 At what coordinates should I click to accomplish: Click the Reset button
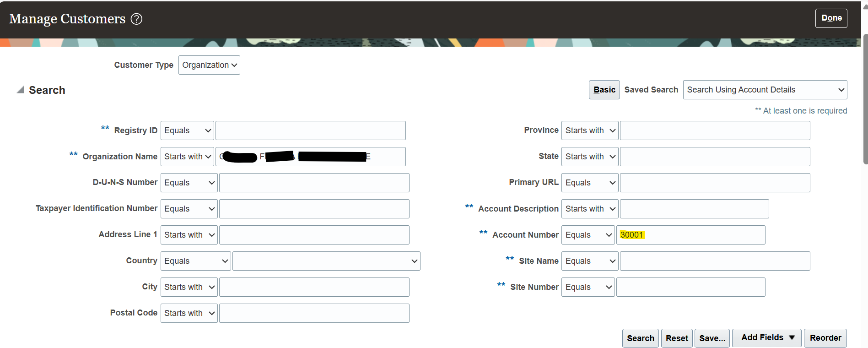tap(676, 338)
